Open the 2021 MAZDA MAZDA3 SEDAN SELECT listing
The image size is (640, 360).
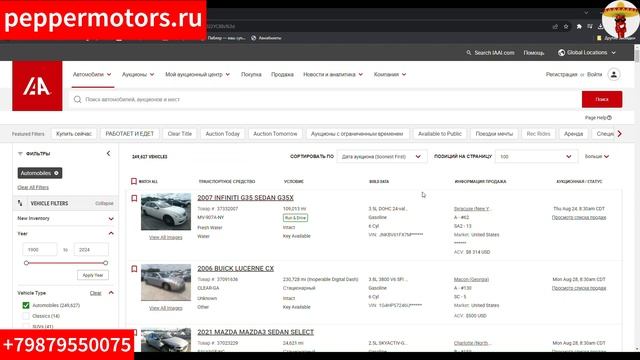pos(256,332)
